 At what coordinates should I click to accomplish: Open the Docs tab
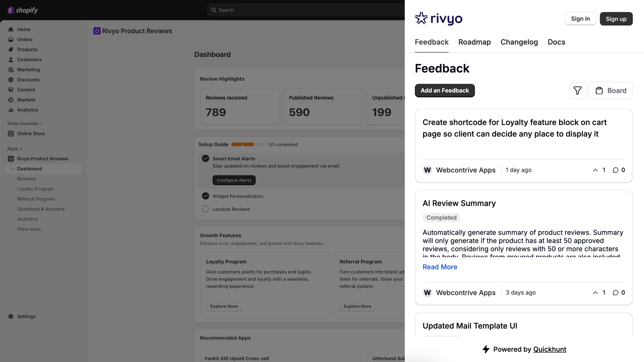coord(556,42)
